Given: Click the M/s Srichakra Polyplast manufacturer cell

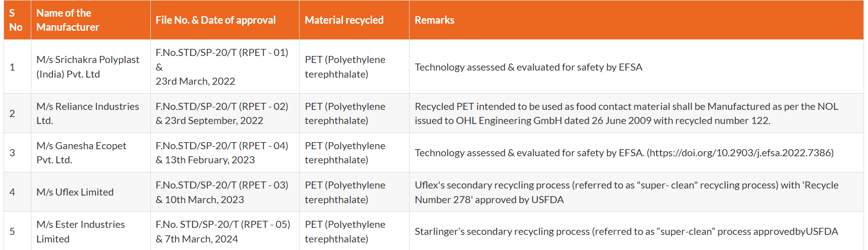Looking at the screenshot, I should [x=88, y=67].
